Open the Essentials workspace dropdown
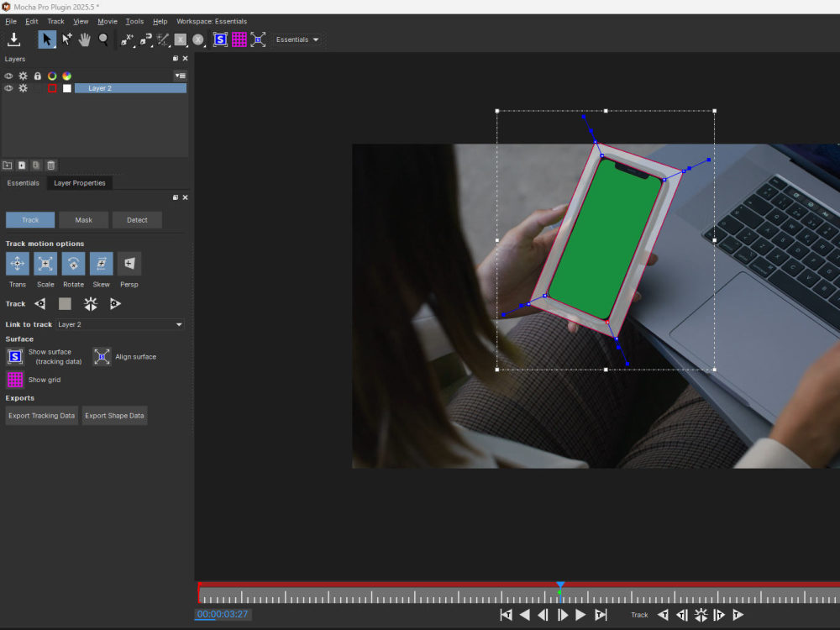The width and height of the screenshot is (840, 630). point(297,39)
